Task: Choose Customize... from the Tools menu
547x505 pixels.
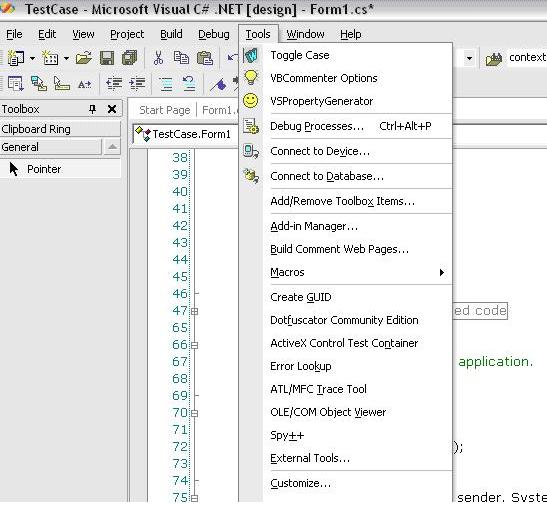Action: click(x=345, y=483)
